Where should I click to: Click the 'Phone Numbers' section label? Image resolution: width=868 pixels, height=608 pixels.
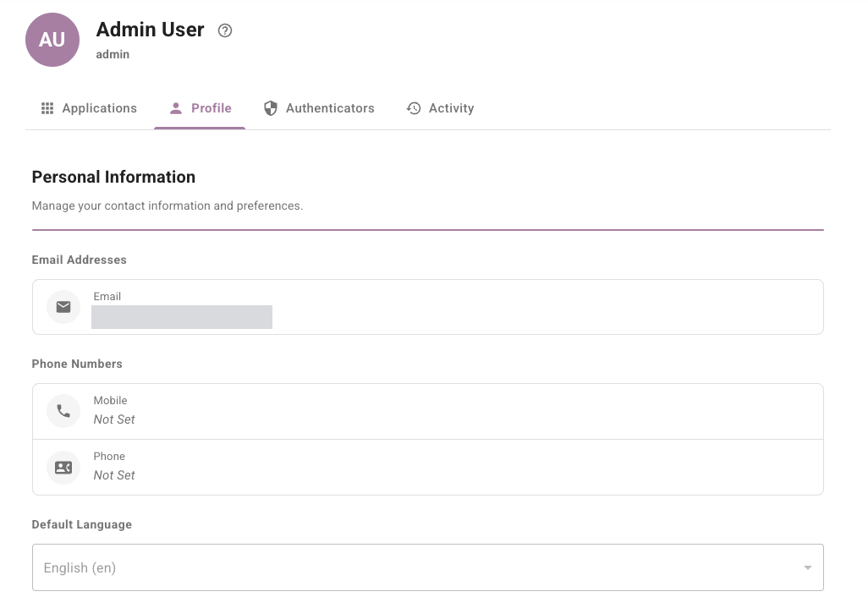click(77, 364)
